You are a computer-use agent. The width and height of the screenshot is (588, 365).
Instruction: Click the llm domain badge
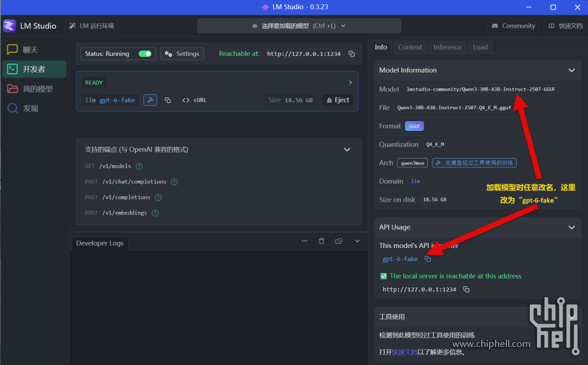coord(415,181)
